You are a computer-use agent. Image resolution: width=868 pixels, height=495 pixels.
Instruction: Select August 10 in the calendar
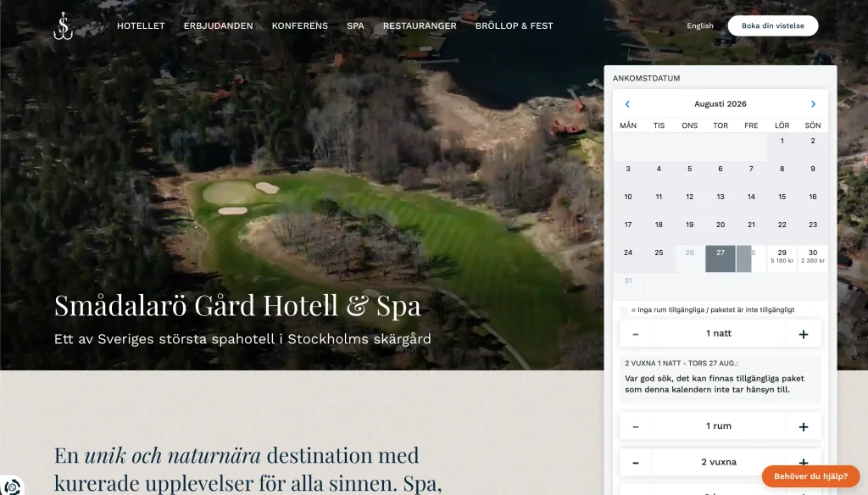point(628,203)
